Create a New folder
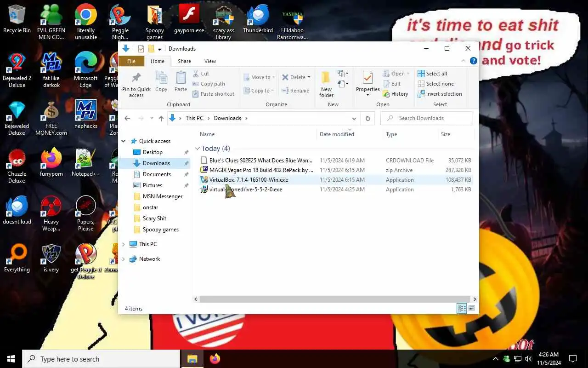 tap(326, 84)
